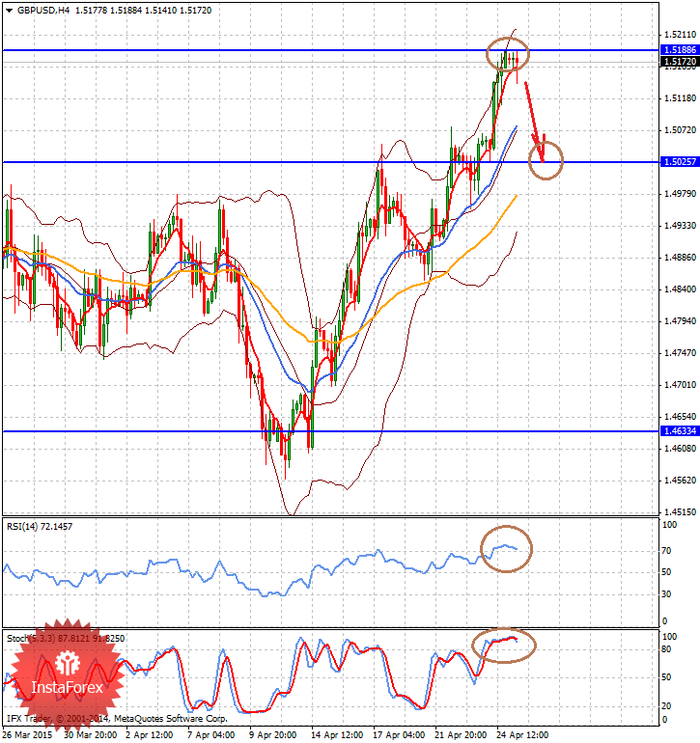Click the 1.46540 price axis value
Viewport: 700px width, 743px height.
[x=680, y=417]
